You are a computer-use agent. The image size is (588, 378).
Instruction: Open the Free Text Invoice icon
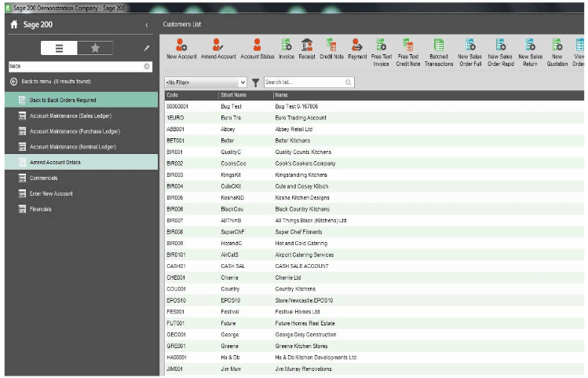click(382, 53)
